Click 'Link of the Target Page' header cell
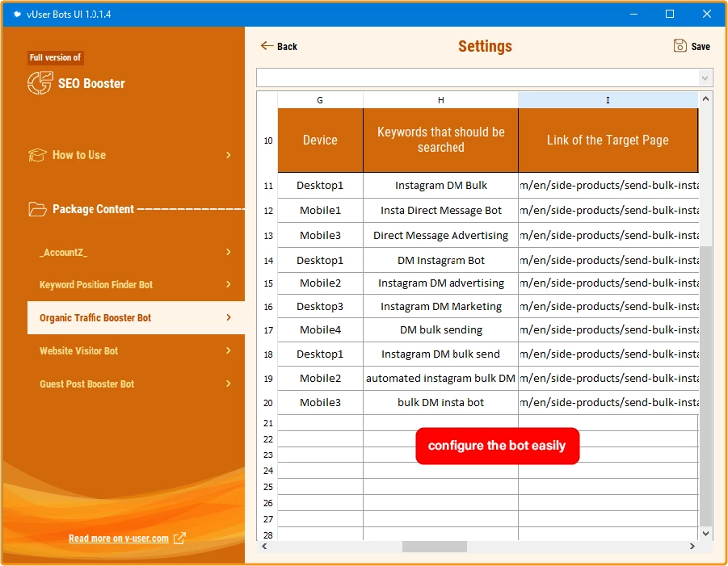This screenshot has height=566, width=728. point(608,140)
